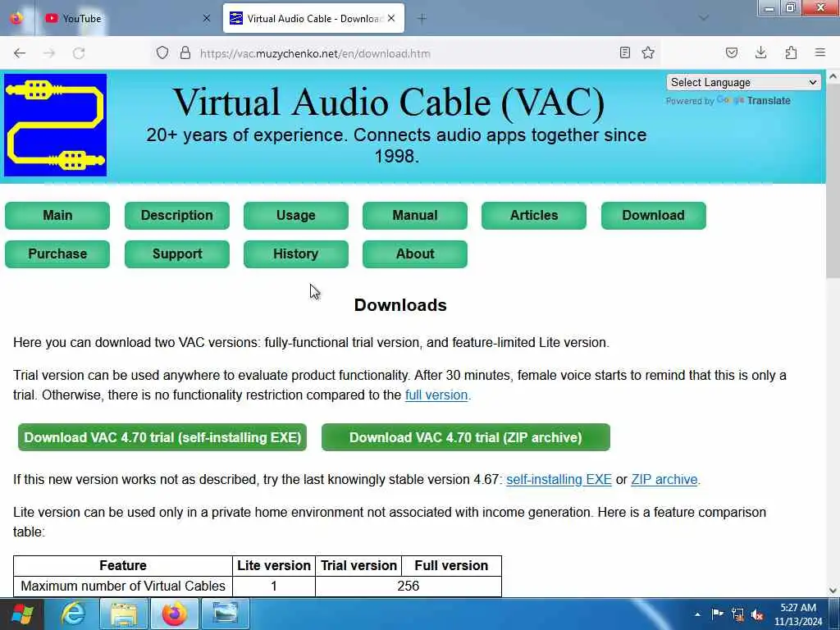This screenshot has width=840, height=630.
Task: Switch to the YouTube tab
Action: 127,19
